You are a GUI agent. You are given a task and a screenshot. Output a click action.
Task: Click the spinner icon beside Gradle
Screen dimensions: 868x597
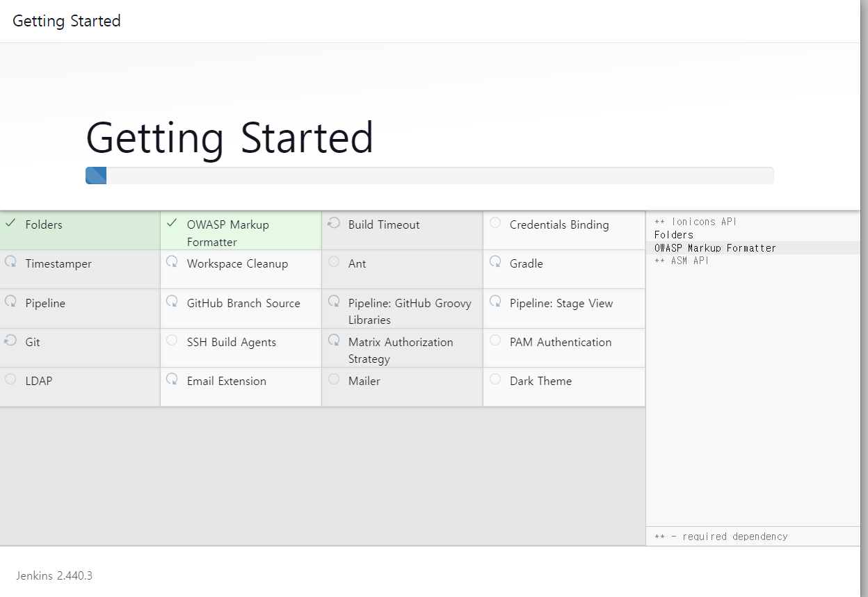pyautogui.click(x=495, y=262)
